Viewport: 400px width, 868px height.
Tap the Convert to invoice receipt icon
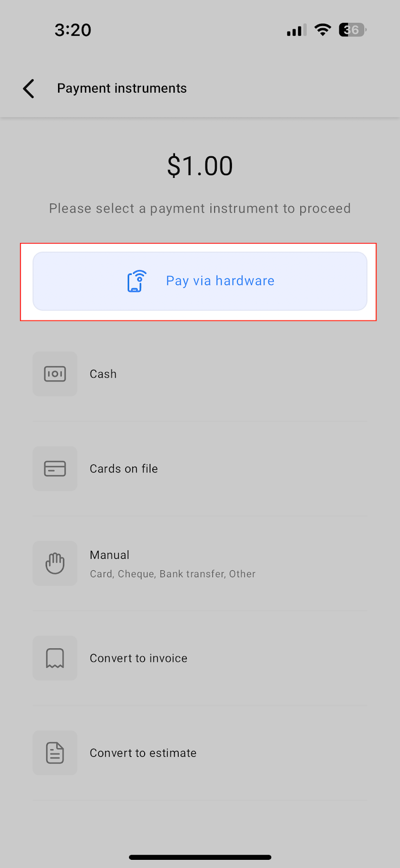(55, 658)
